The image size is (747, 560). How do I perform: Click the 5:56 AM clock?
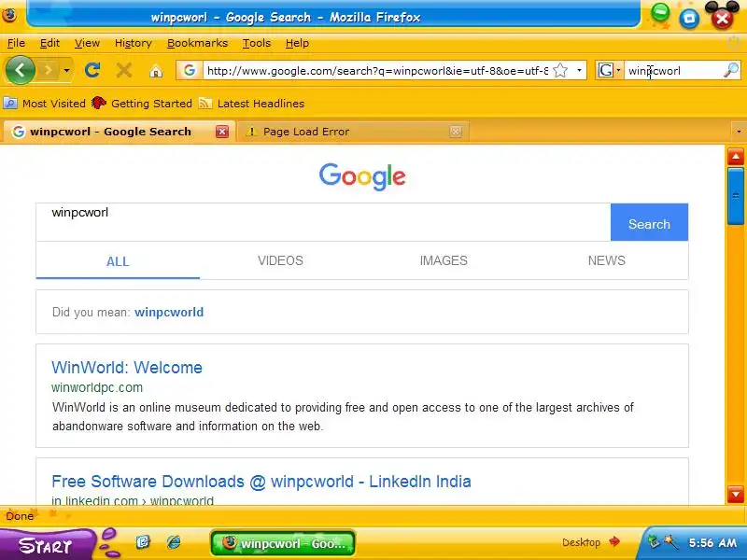coord(712,543)
